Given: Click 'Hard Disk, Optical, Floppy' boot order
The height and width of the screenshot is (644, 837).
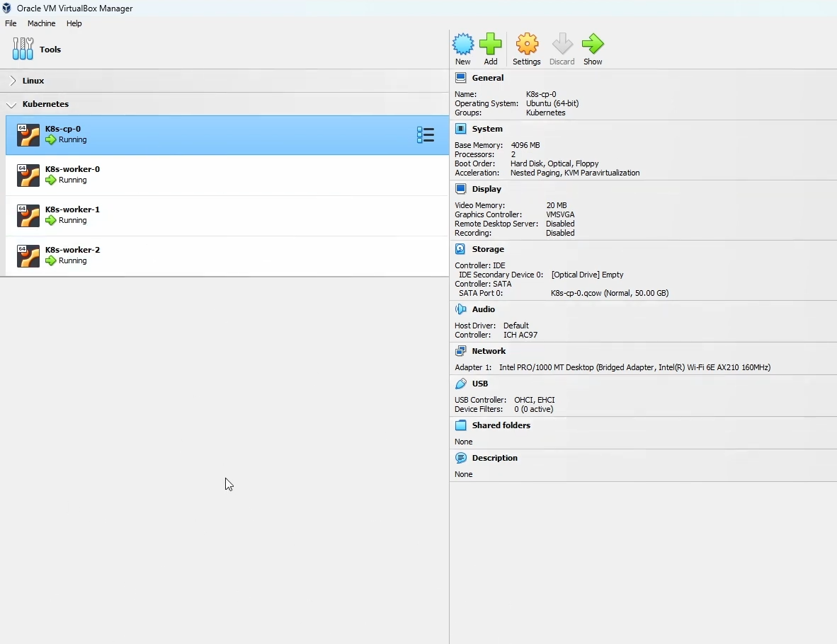Looking at the screenshot, I should [x=554, y=163].
